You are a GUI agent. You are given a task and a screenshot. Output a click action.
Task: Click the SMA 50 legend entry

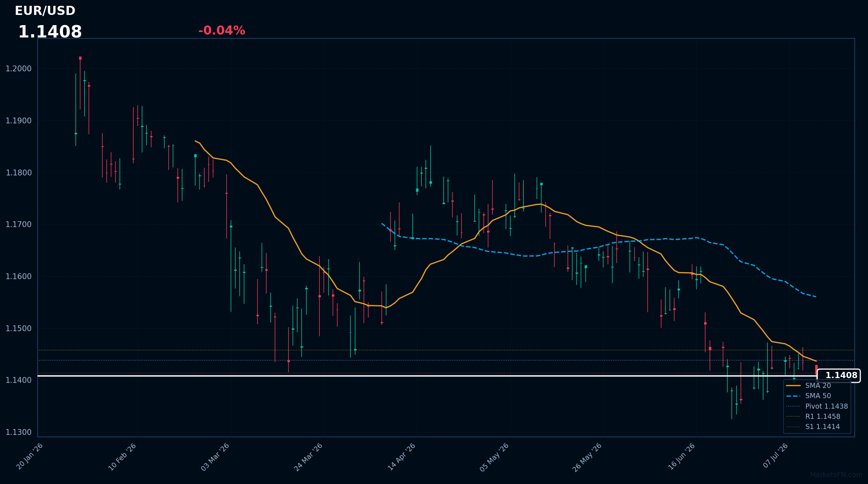click(x=818, y=396)
